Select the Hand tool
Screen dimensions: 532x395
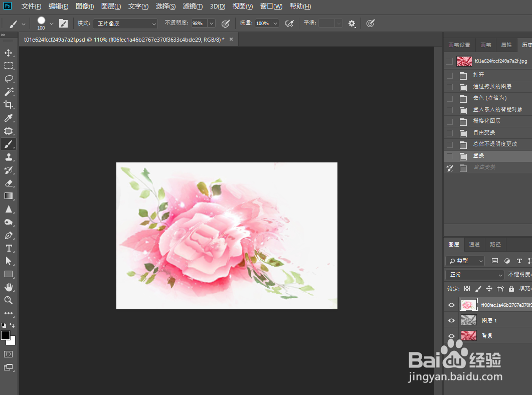(9, 287)
